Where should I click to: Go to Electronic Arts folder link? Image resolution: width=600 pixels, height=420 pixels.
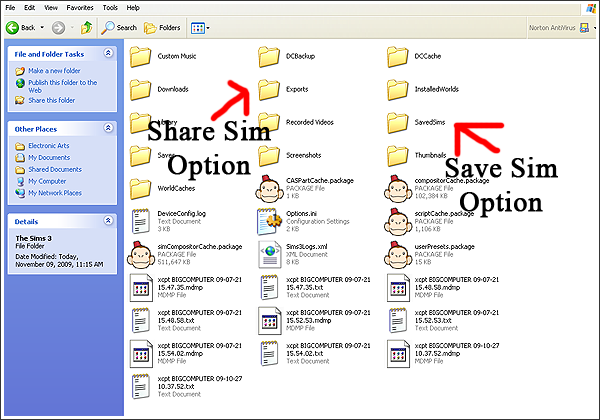point(49,146)
